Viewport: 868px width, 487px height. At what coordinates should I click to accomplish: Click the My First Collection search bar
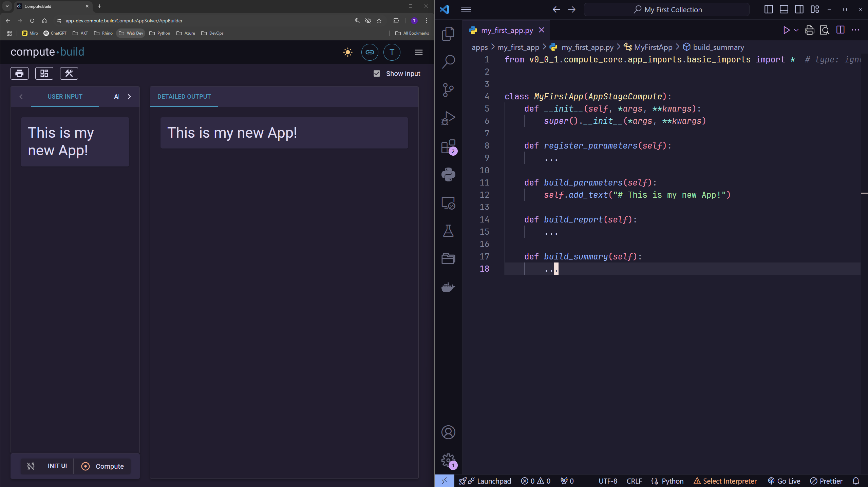(x=666, y=9)
